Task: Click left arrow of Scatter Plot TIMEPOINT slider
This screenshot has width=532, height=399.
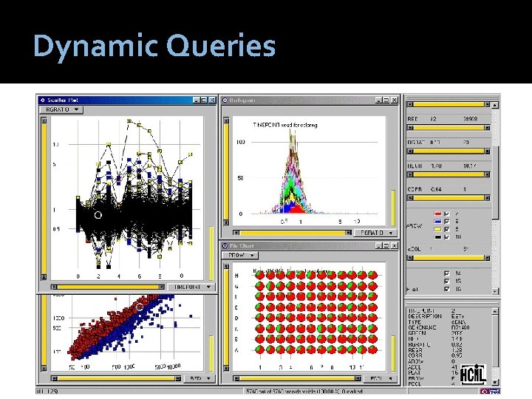Action: (54, 287)
